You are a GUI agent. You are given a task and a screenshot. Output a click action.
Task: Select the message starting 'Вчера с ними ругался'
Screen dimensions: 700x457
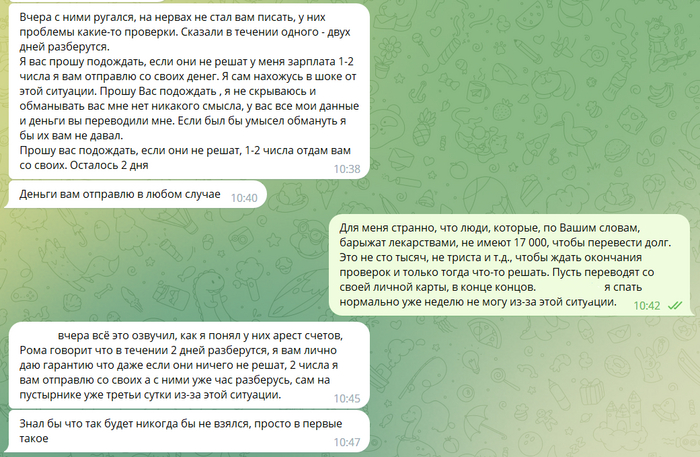[x=189, y=91]
